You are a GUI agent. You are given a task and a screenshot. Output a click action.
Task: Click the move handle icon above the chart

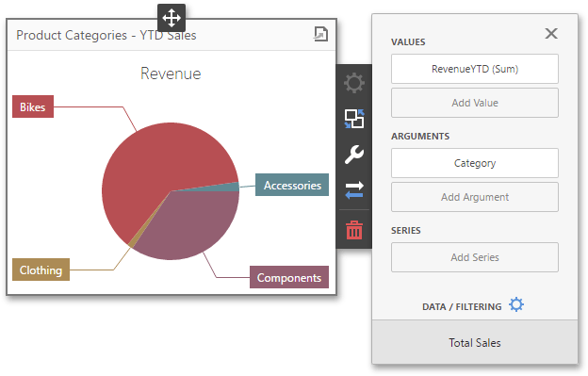pyautogui.click(x=171, y=18)
